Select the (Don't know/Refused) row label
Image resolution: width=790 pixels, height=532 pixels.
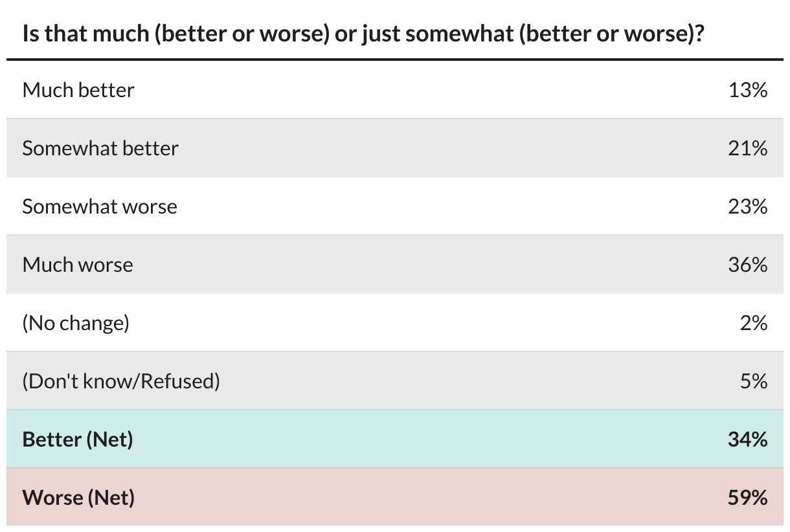(x=121, y=381)
